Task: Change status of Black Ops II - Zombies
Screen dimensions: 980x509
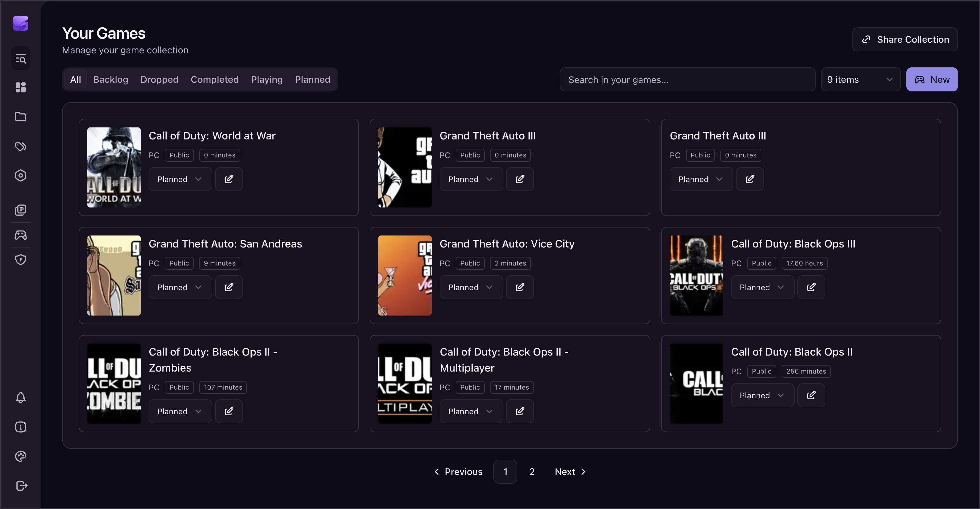Action: [x=180, y=411]
